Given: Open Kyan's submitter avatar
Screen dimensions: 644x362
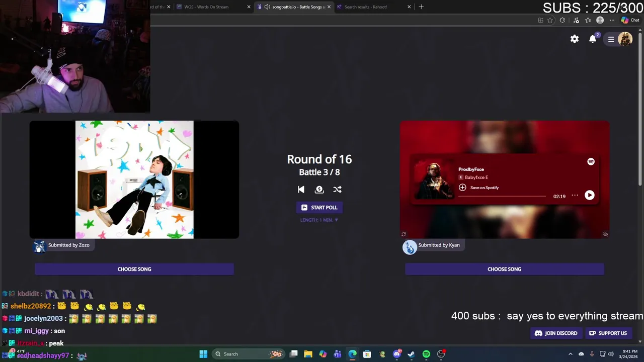Looking at the screenshot, I should (410, 247).
